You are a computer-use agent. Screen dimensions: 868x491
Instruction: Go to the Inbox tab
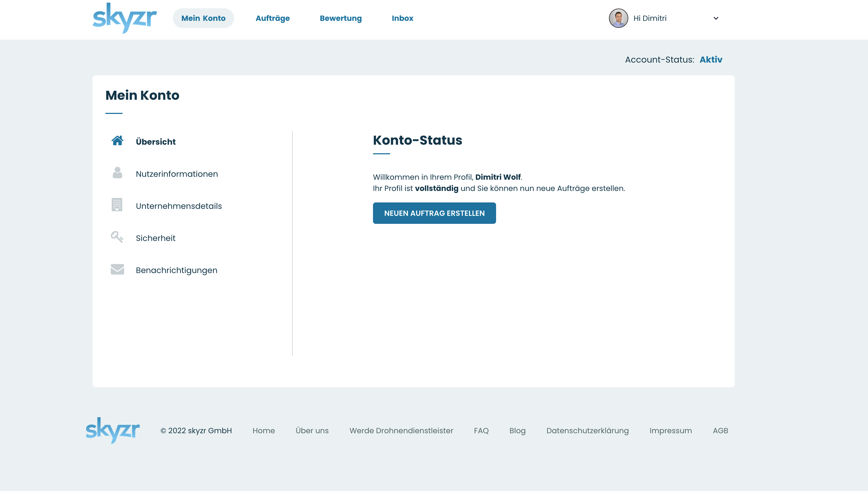[x=402, y=18]
